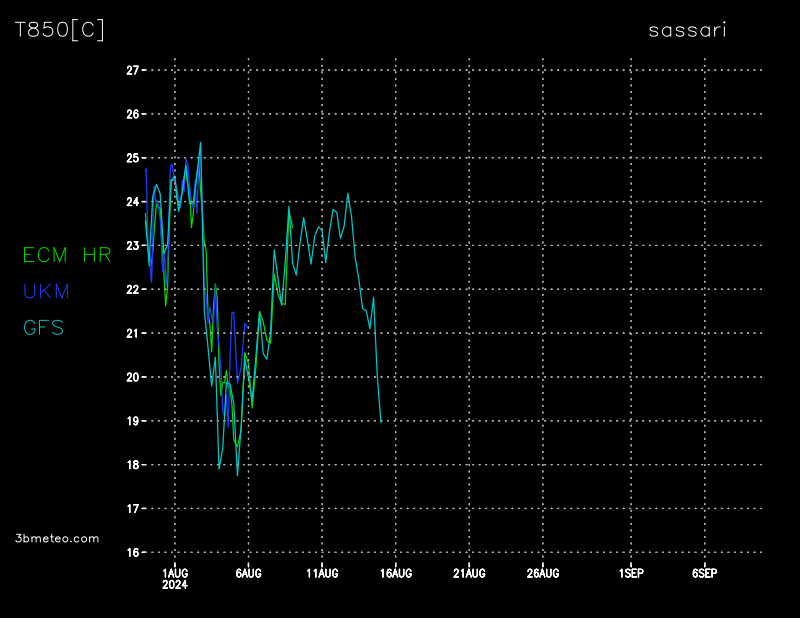
Task: Click the 27 temperature axis label
Action: coord(132,70)
